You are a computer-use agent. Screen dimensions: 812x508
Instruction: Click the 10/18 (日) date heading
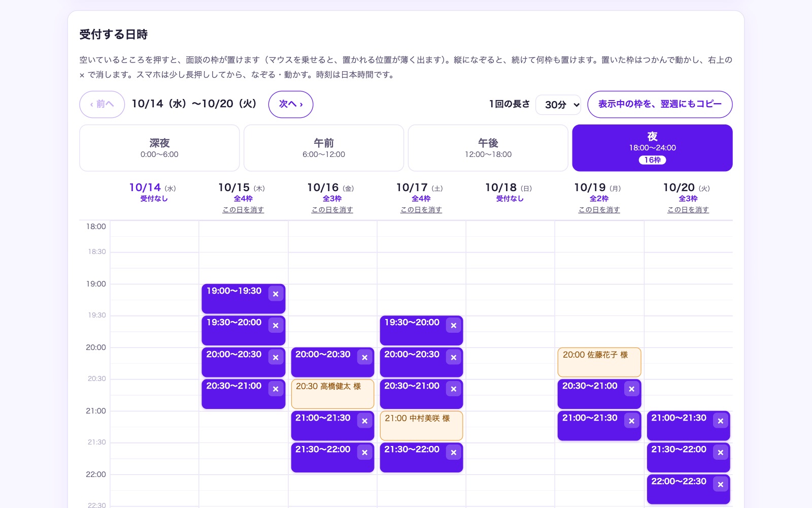(509, 187)
